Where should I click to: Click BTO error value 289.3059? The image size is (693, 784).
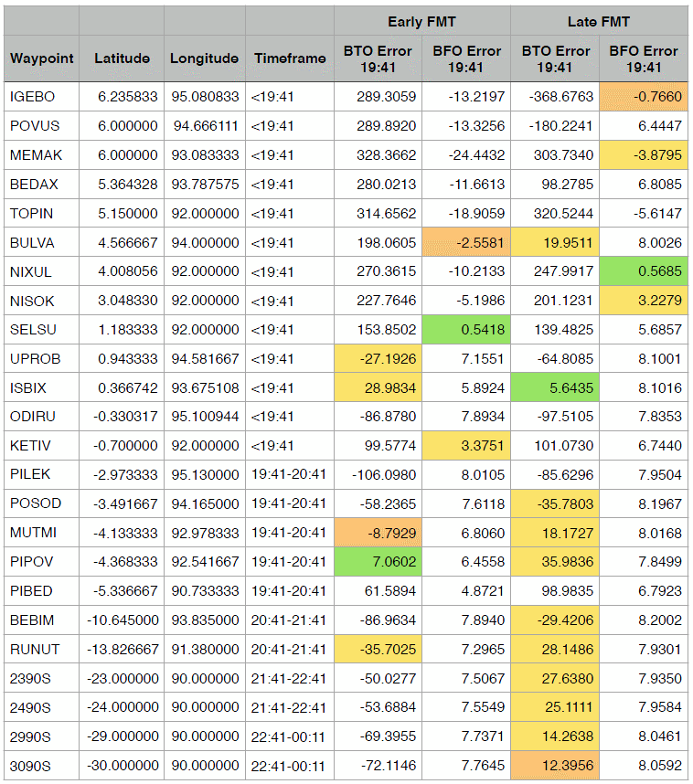pyautogui.click(x=386, y=97)
